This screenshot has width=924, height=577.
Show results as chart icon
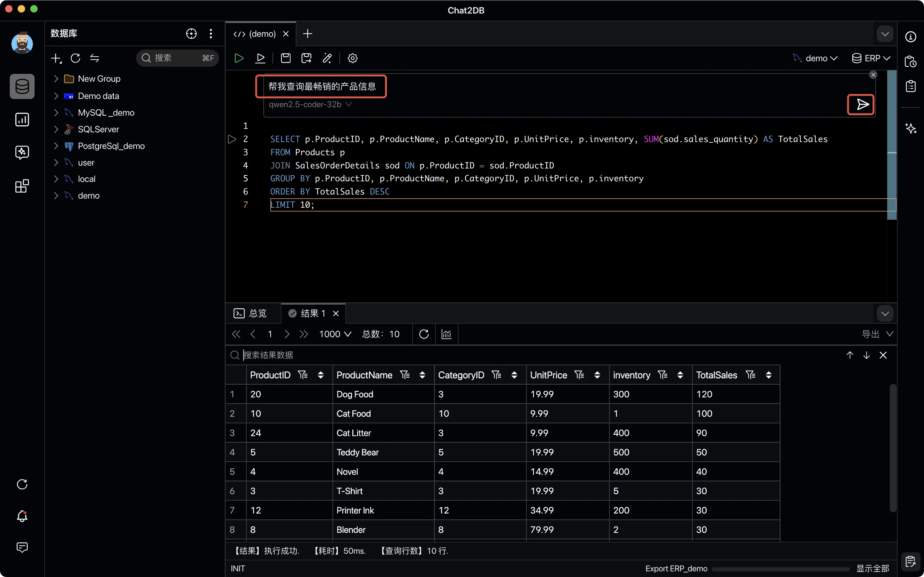click(x=446, y=334)
